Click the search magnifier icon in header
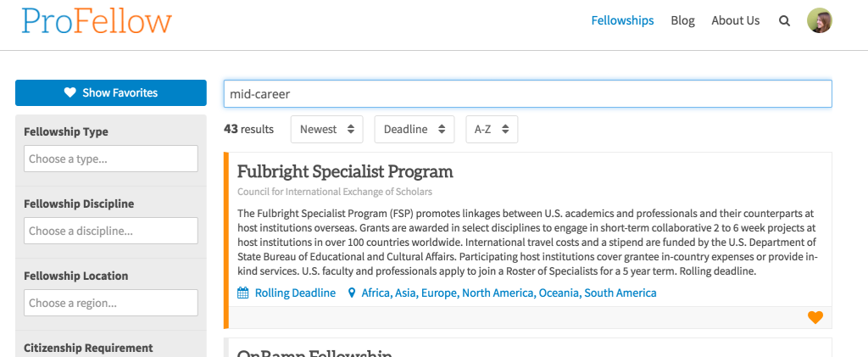The width and height of the screenshot is (868, 357). 784,21
